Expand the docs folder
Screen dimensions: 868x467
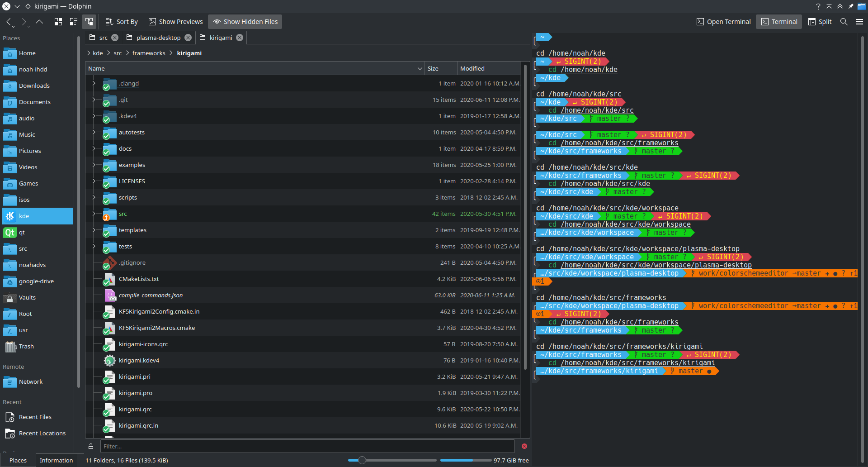coord(94,148)
